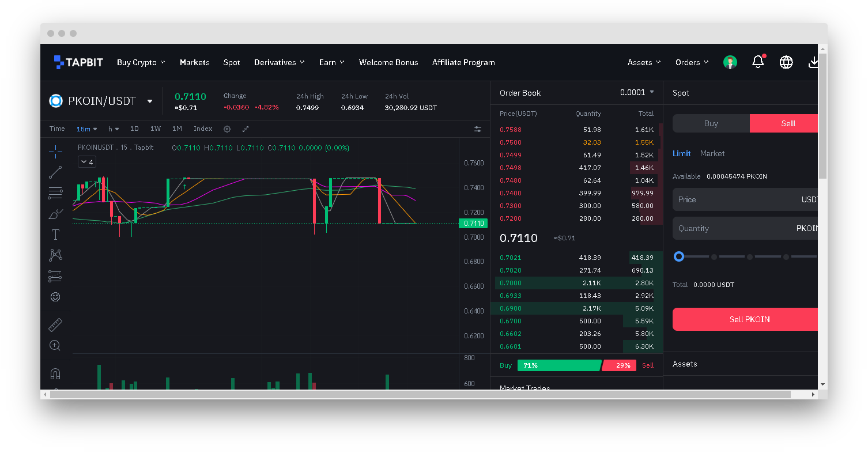Open the 15m interval dropdown

(87, 129)
